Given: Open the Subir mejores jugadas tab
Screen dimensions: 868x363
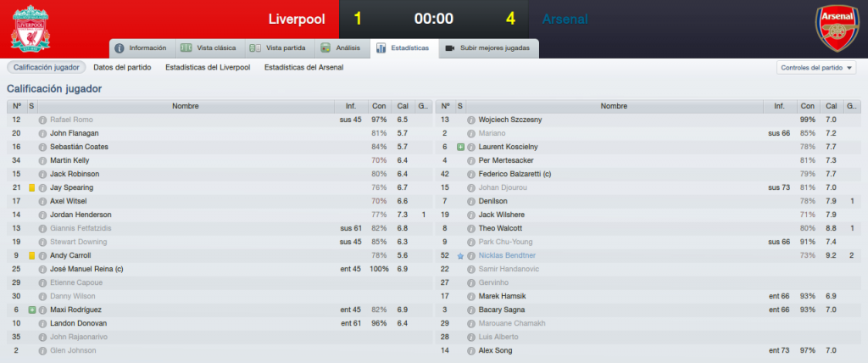Looking at the screenshot, I should click(488, 48).
